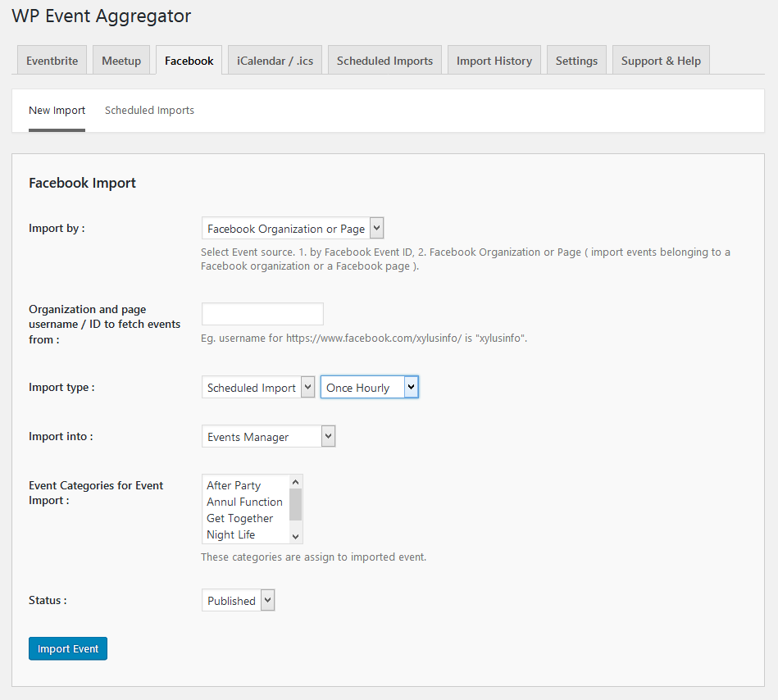The width and height of the screenshot is (778, 700).
Task: Go to the Scheduled Imports main tab
Action: [384, 61]
